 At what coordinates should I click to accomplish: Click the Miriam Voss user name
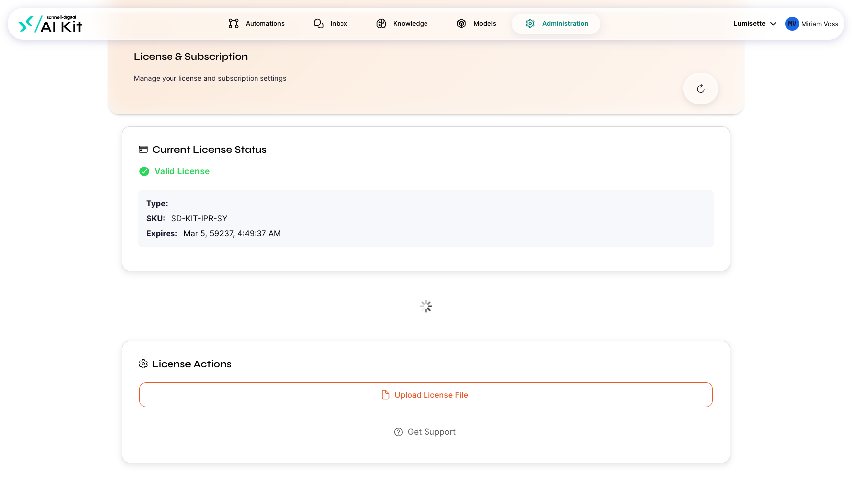pos(820,24)
